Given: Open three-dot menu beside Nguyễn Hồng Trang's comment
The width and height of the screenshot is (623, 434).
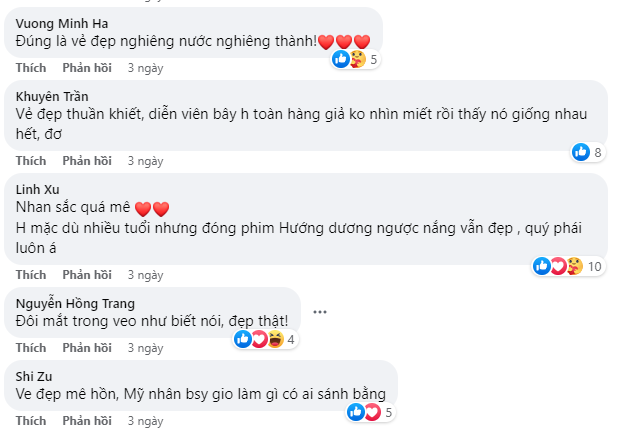Looking at the screenshot, I should click(x=320, y=311).
